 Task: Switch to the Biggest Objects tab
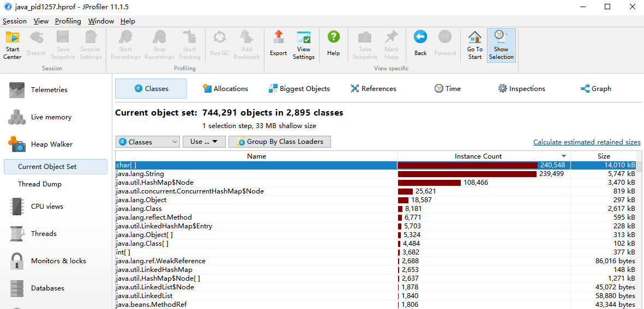(x=299, y=89)
